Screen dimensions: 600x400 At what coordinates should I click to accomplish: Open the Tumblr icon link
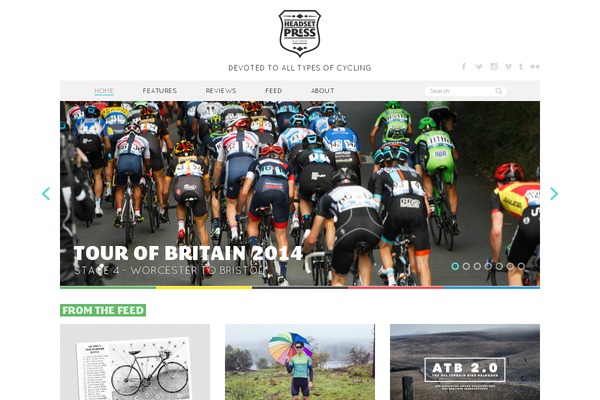coord(521,67)
